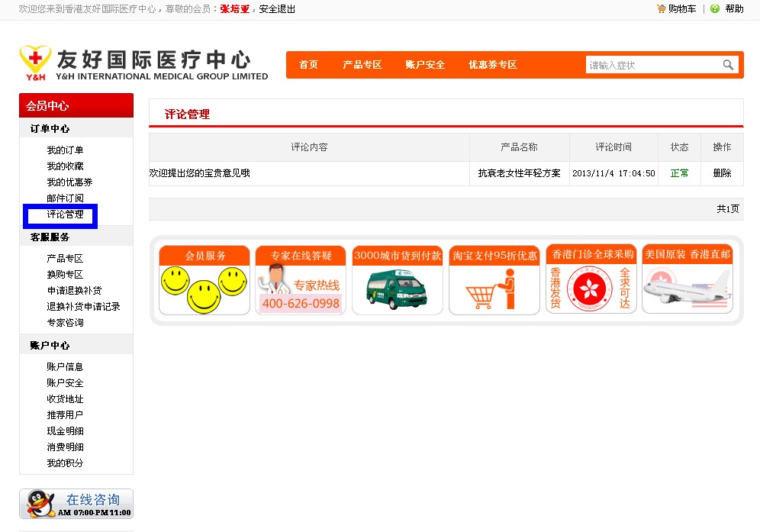Click the 状态 column header
Viewport: 760px width, 532px height.
point(679,147)
